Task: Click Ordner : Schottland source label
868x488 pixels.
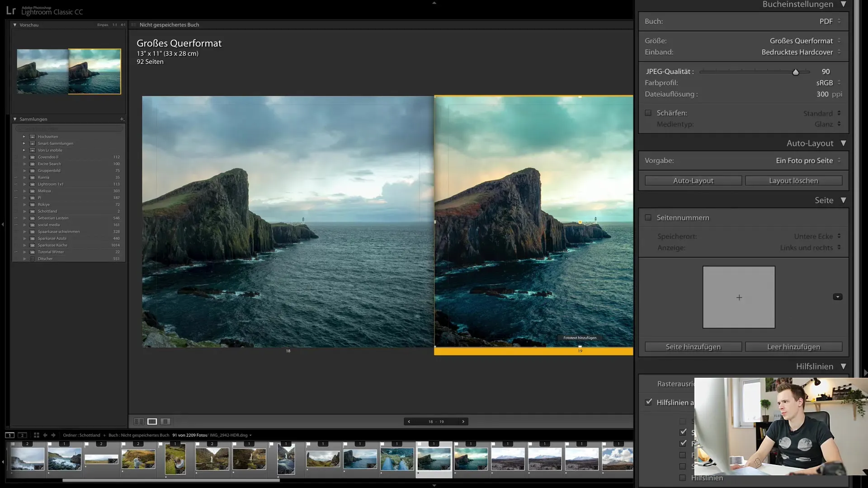Action: [x=81, y=435]
